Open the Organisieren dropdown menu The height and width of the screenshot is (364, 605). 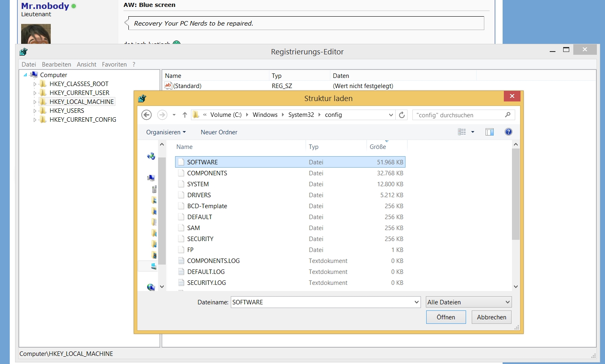[x=166, y=132]
